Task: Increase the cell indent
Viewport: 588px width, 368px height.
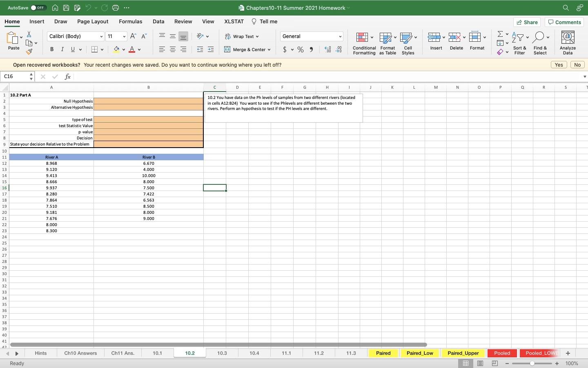Action: 211,49
